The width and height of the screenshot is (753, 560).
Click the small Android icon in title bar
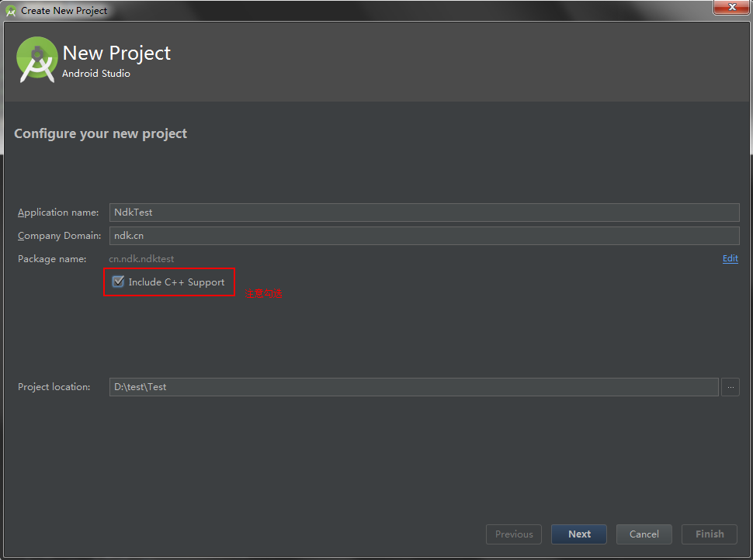[x=11, y=11]
